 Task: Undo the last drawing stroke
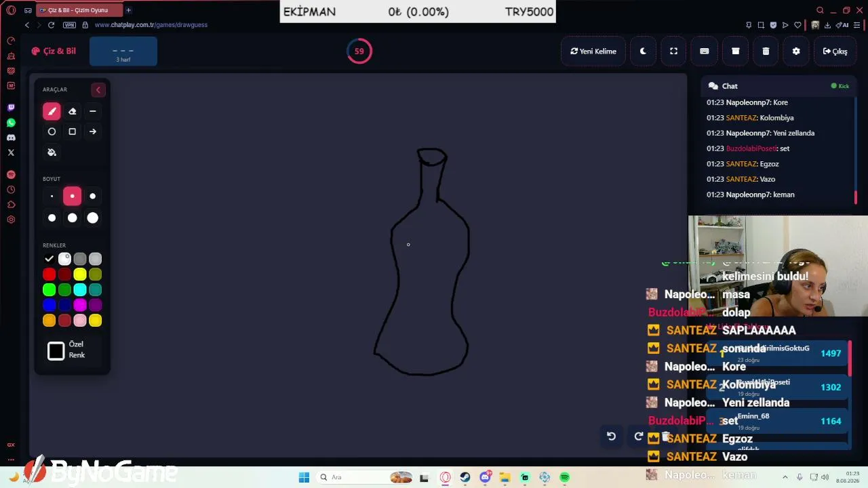[x=611, y=436]
